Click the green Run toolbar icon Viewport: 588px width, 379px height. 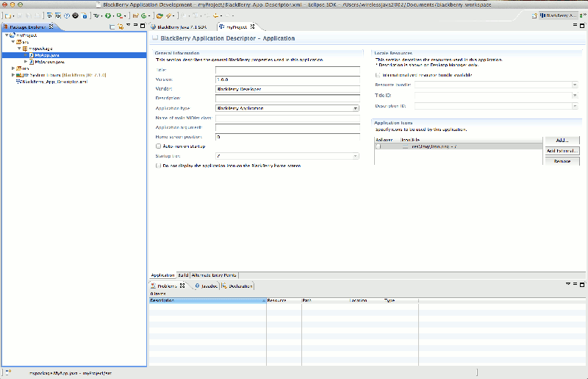[108, 15]
